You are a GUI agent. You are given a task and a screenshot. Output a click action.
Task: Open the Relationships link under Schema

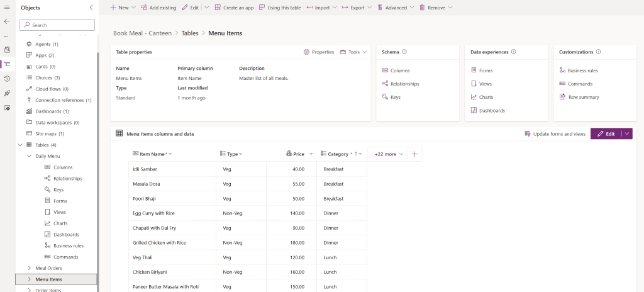[x=404, y=84]
